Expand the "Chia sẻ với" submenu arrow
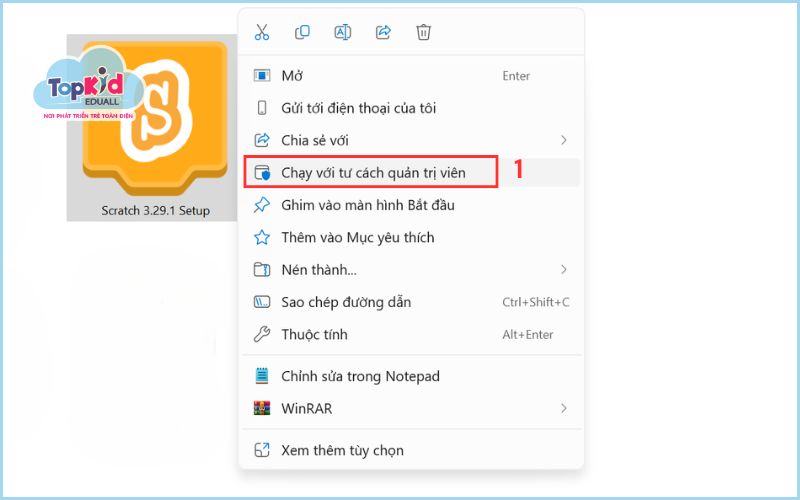 (x=564, y=140)
